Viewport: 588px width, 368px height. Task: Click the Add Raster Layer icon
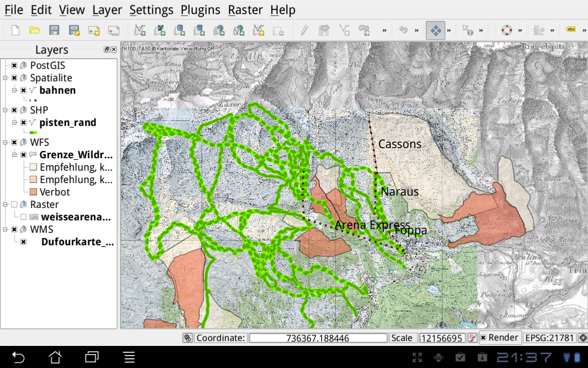point(159,30)
